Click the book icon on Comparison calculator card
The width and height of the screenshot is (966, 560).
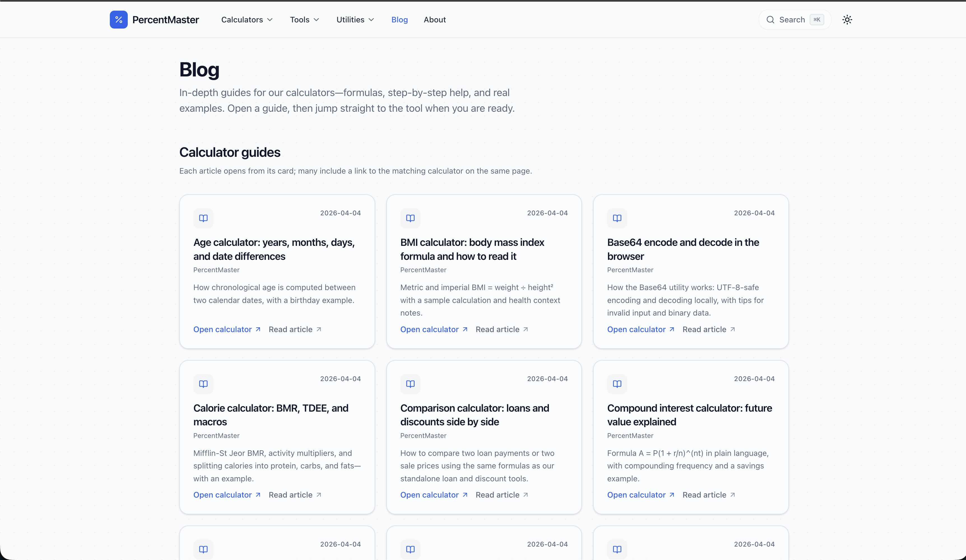[410, 384]
